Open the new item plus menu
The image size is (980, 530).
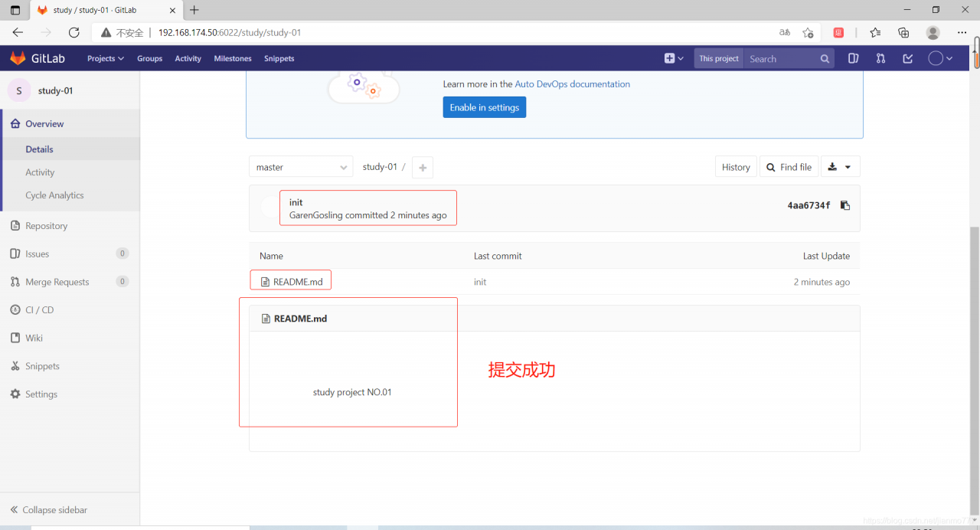pos(673,58)
